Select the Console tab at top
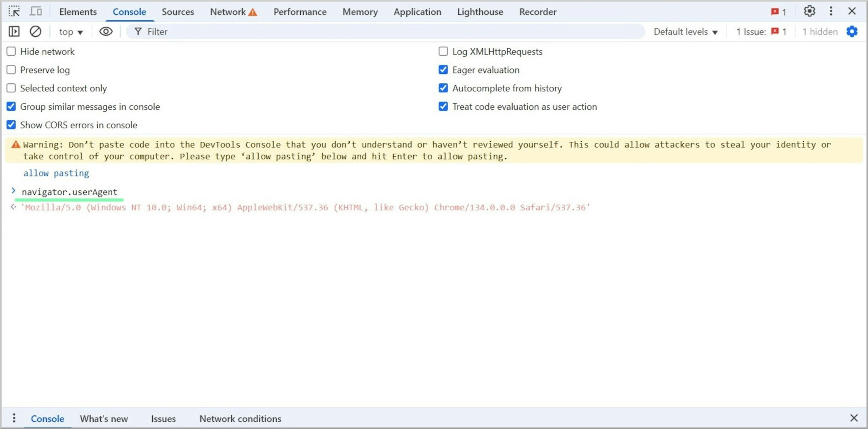Image resolution: width=868 pixels, height=429 pixels. [x=129, y=12]
